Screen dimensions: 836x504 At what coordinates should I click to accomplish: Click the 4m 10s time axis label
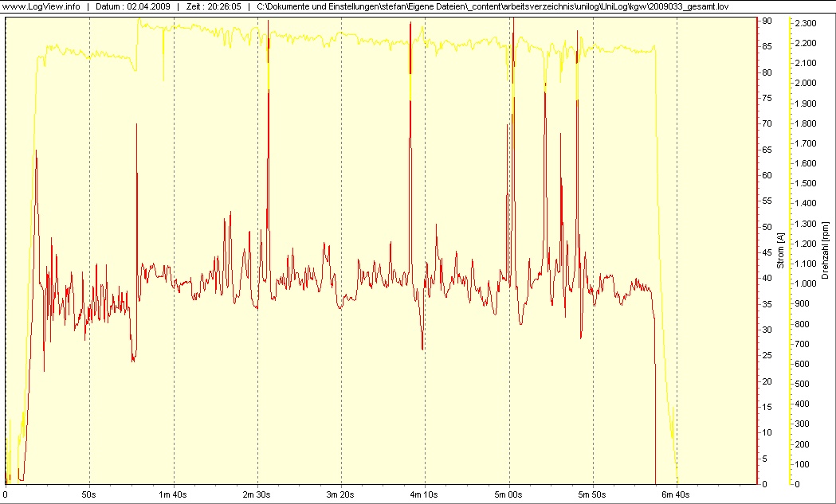coord(425,494)
